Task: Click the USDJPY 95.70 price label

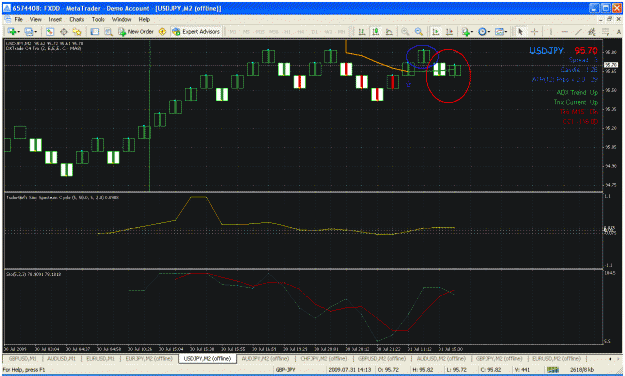Action: point(563,51)
